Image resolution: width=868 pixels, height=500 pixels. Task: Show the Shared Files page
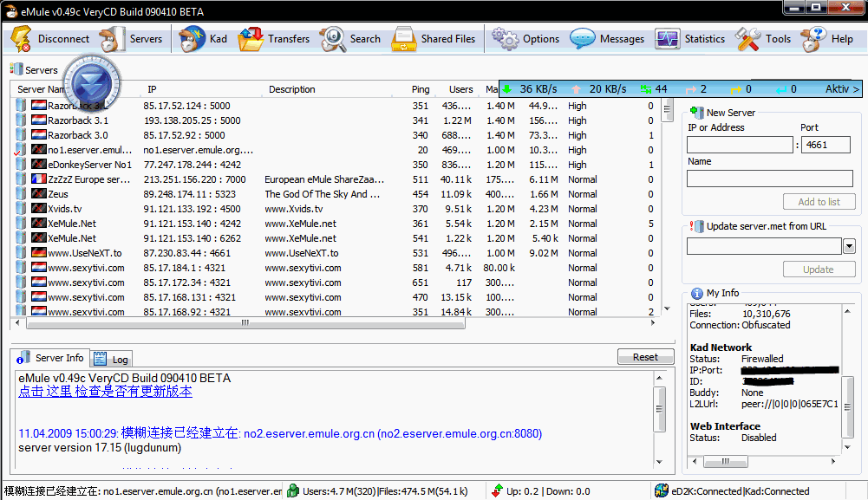(434, 39)
